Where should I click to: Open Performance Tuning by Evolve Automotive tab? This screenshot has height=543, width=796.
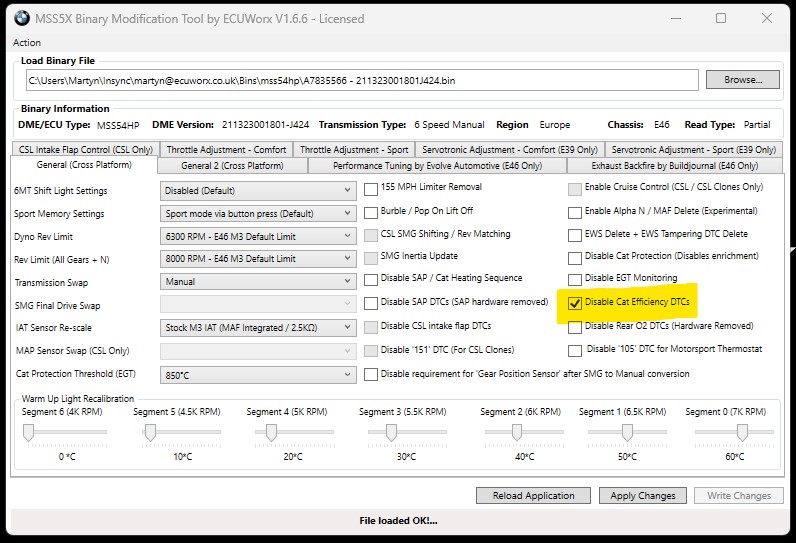click(437, 165)
